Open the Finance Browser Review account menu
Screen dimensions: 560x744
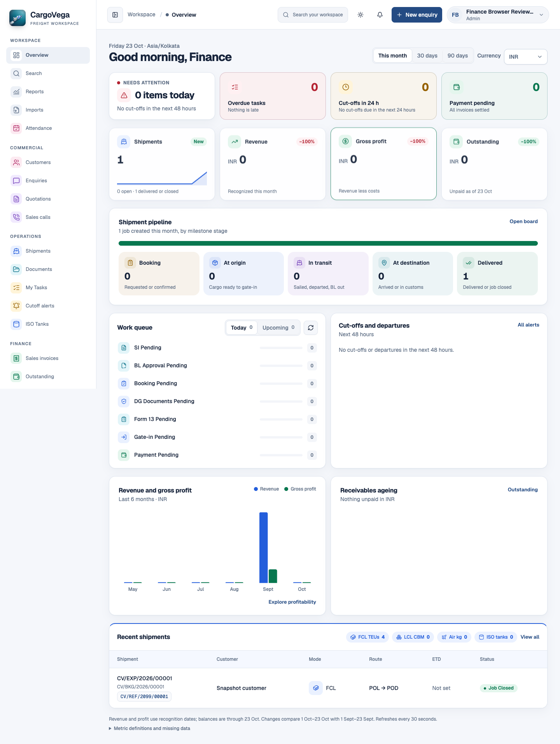click(x=498, y=15)
